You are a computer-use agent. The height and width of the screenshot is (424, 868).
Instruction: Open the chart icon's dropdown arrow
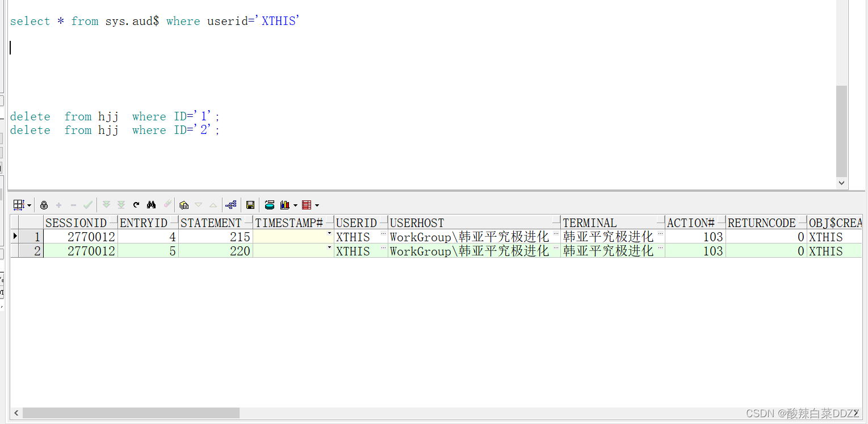[x=295, y=204]
